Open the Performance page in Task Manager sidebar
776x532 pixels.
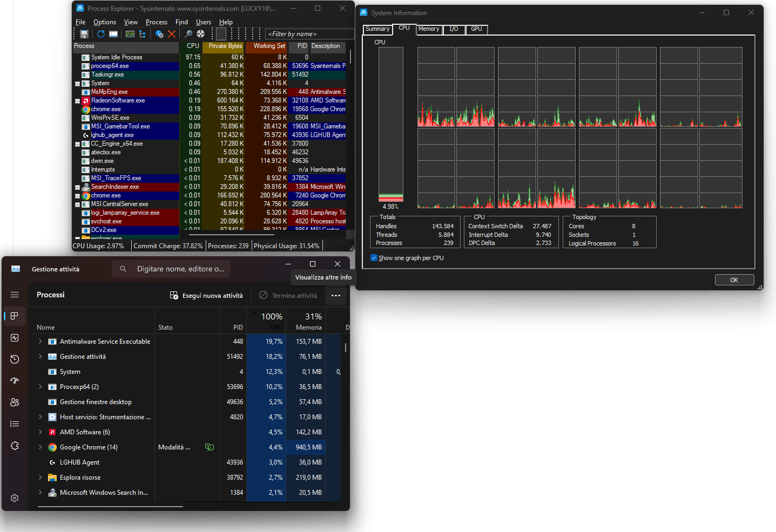point(15,338)
